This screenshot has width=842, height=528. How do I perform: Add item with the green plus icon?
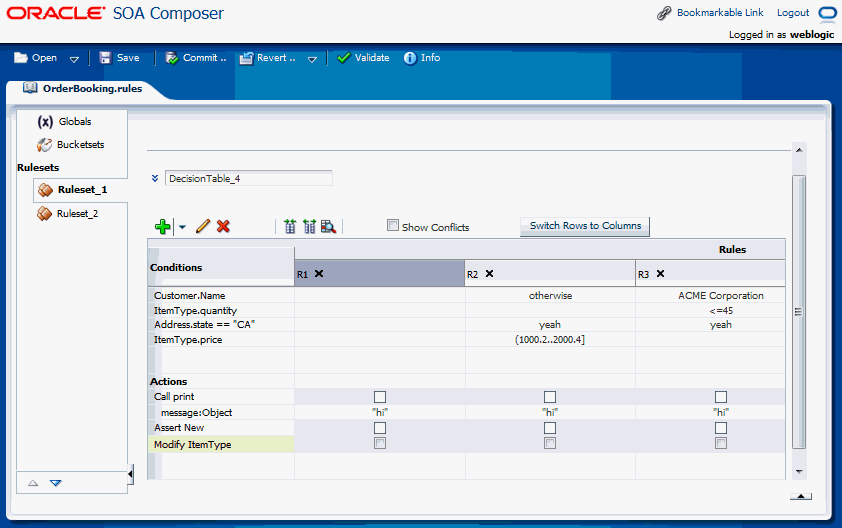point(162,227)
